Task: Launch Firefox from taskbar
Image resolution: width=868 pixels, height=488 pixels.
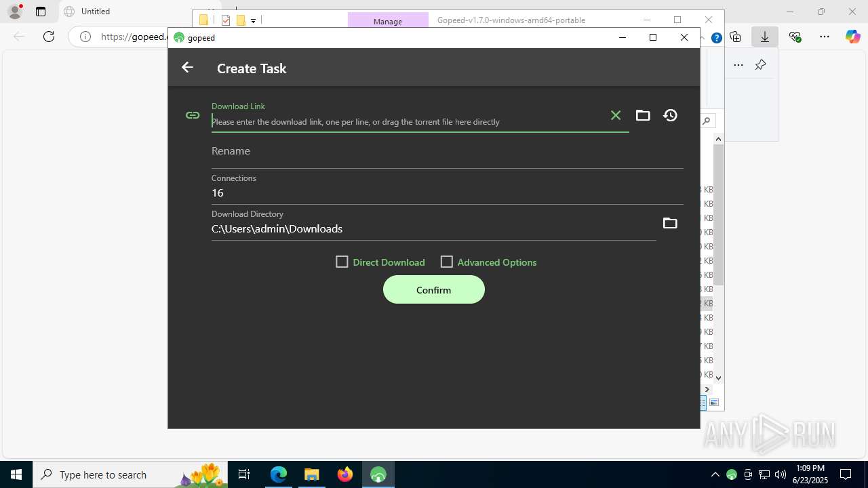Action: click(x=345, y=474)
